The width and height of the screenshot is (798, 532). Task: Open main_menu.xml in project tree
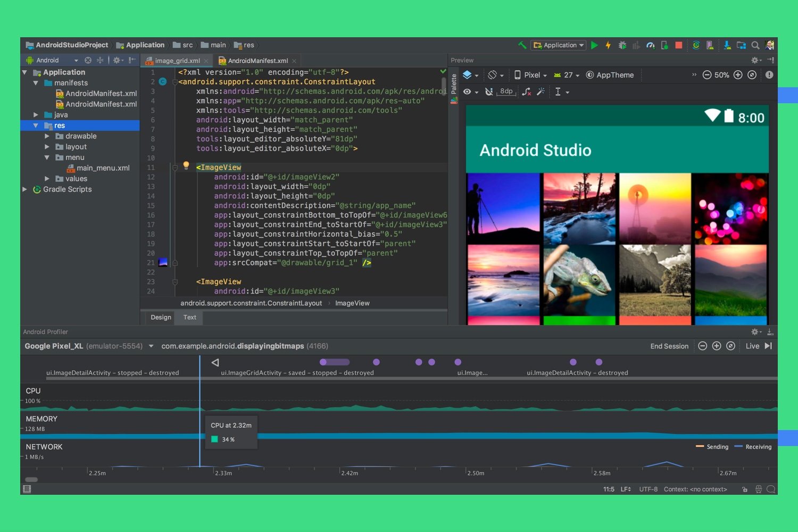point(98,168)
